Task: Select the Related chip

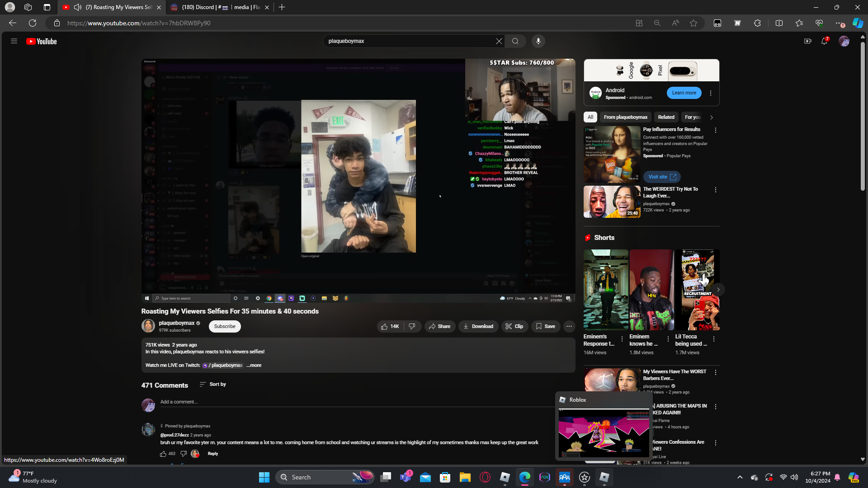Action: pyautogui.click(x=666, y=117)
